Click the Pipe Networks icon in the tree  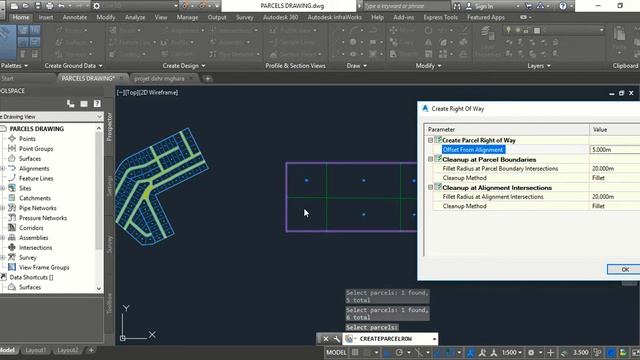click(12, 208)
